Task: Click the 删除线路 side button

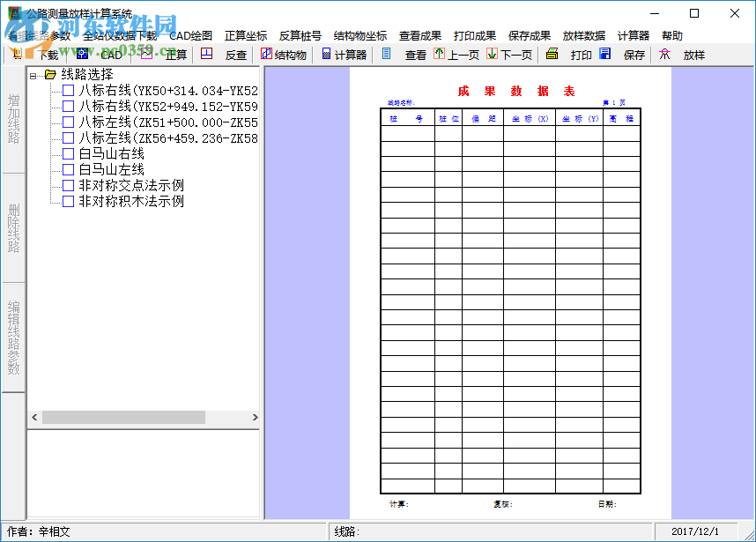Action: click(x=13, y=228)
